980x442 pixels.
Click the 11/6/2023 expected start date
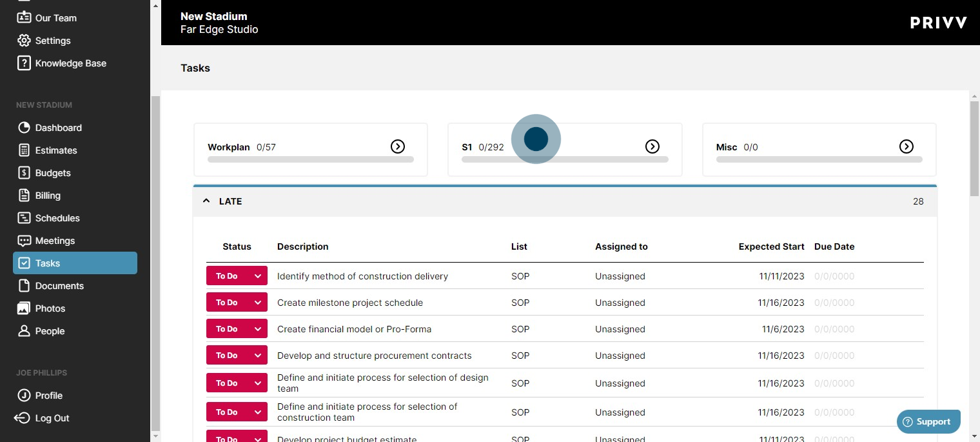tap(783, 329)
